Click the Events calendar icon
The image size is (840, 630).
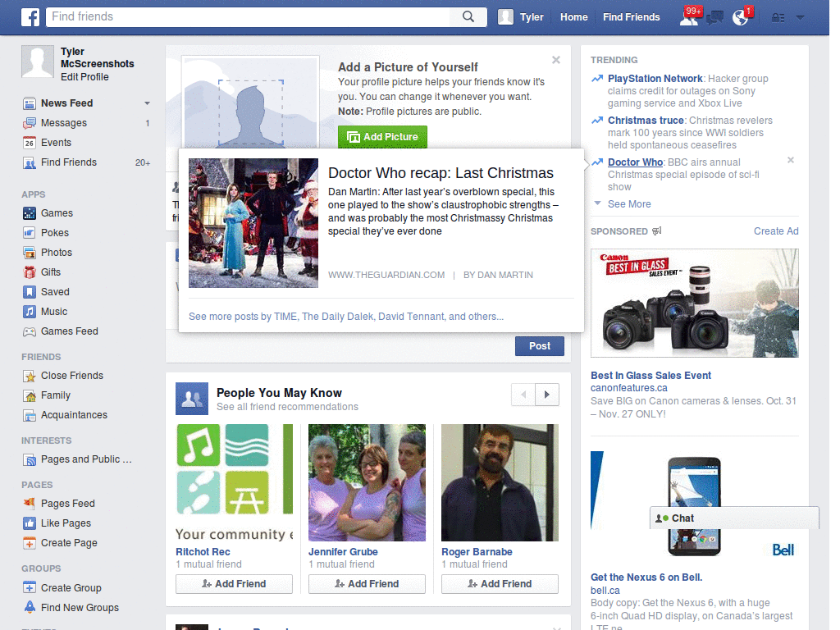point(30,143)
